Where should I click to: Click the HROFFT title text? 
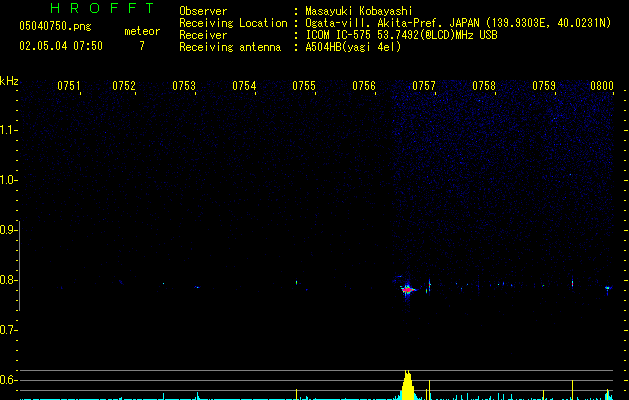[103, 8]
